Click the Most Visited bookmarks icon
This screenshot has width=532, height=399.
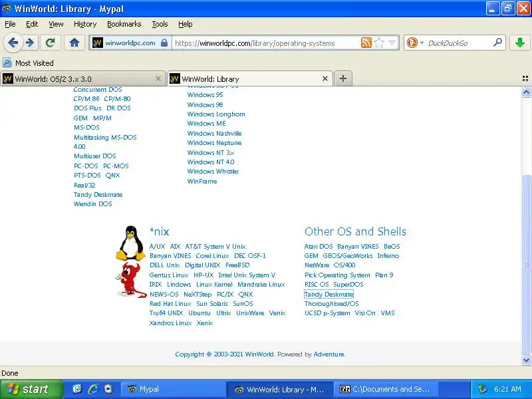[7, 63]
